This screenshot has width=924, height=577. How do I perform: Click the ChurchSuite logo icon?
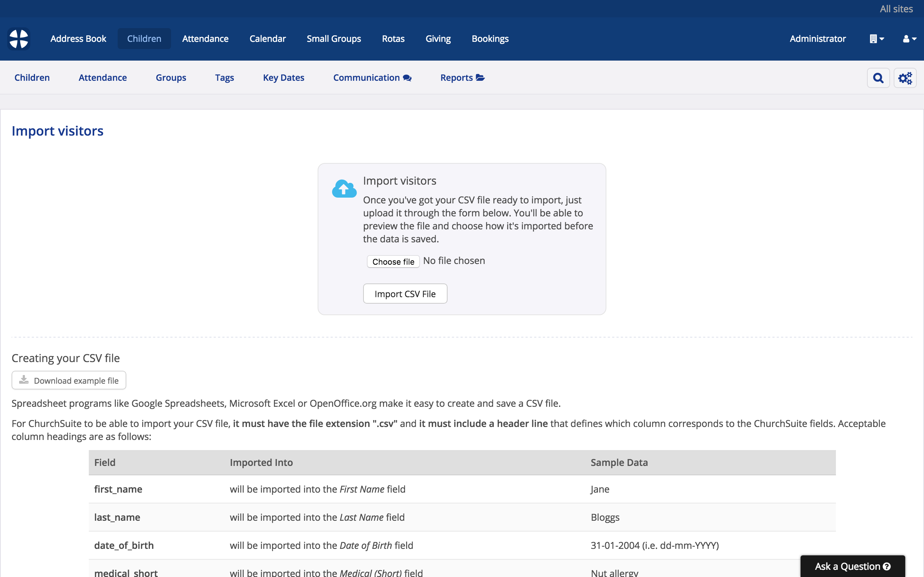(x=19, y=39)
